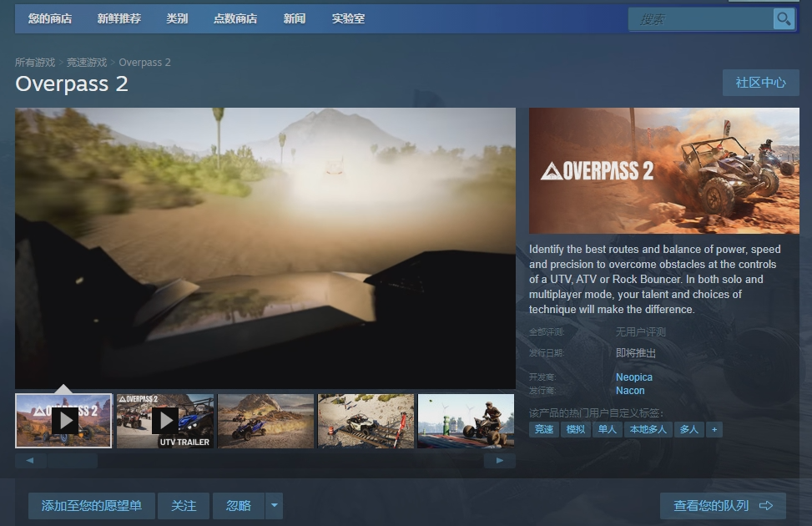The height and width of the screenshot is (526, 812).
Task: Click the 忽略 button
Action: pos(239,506)
